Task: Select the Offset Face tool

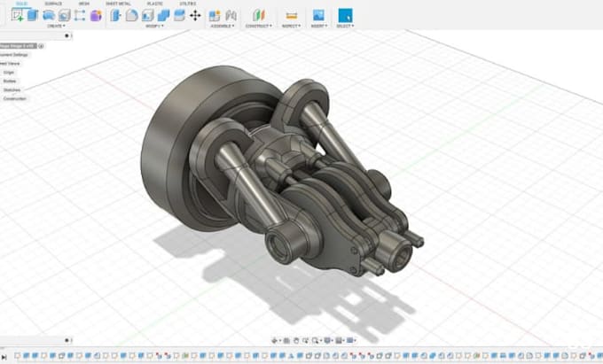Action: coord(179,15)
